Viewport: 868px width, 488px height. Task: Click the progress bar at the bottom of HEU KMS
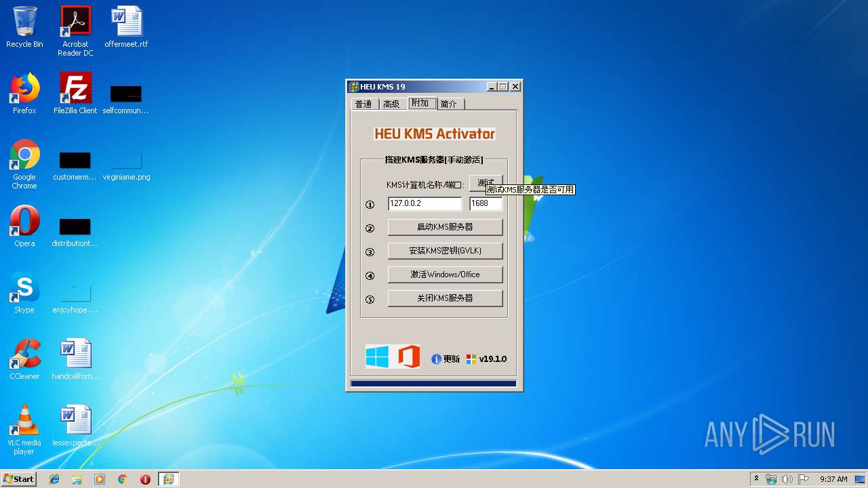433,384
